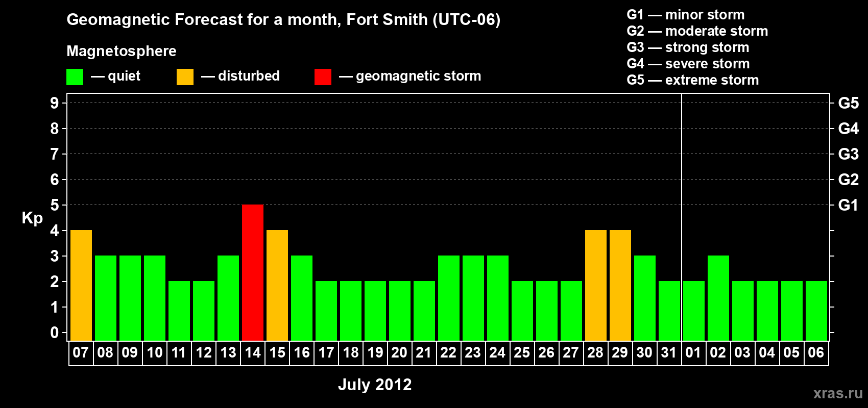
Task: Click the G2 label on right axis
Action: pos(848,180)
